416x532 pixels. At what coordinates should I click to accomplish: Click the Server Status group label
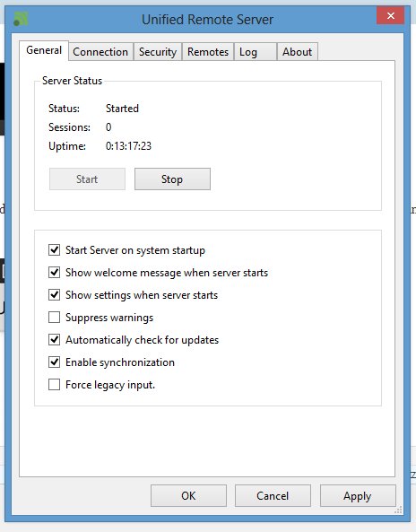(72, 81)
